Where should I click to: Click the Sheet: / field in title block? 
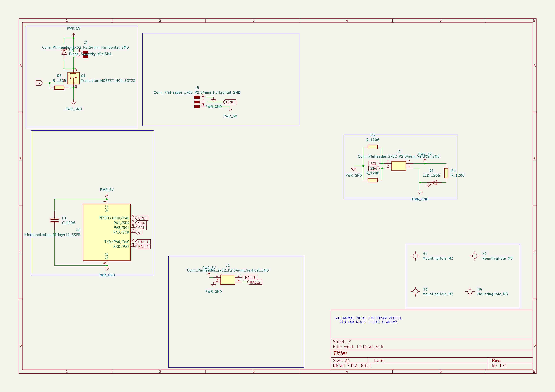point(342,342)
